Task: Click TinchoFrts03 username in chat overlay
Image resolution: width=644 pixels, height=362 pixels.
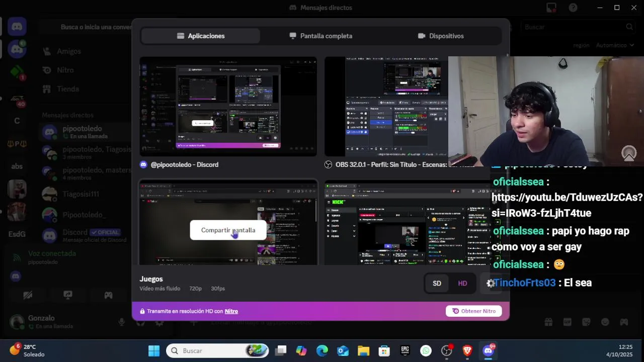Action: (524, 283)
